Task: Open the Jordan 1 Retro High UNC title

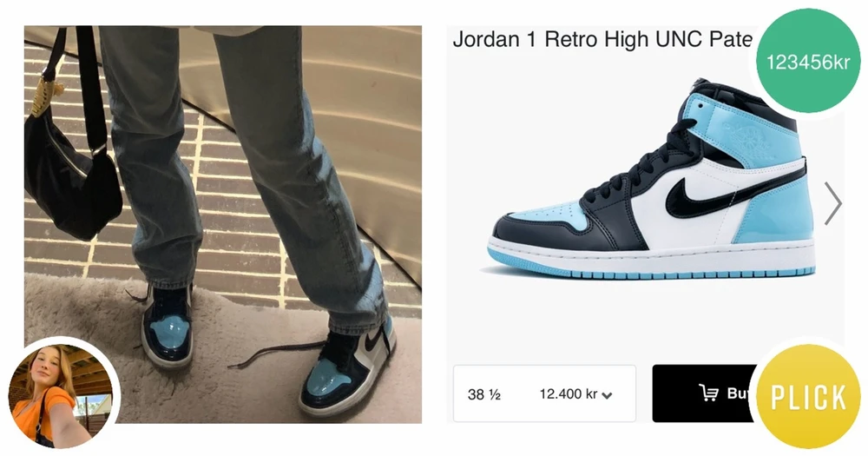Action: pyautogui.click(x=602, y=39)
